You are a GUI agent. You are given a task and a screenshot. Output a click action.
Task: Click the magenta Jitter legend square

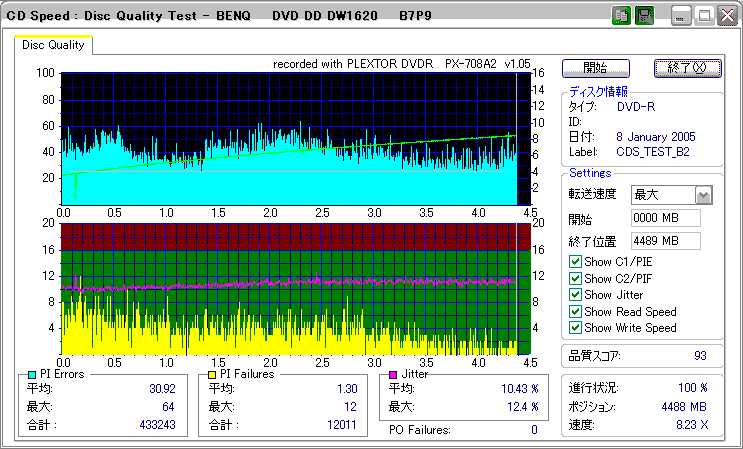(393, 374)
